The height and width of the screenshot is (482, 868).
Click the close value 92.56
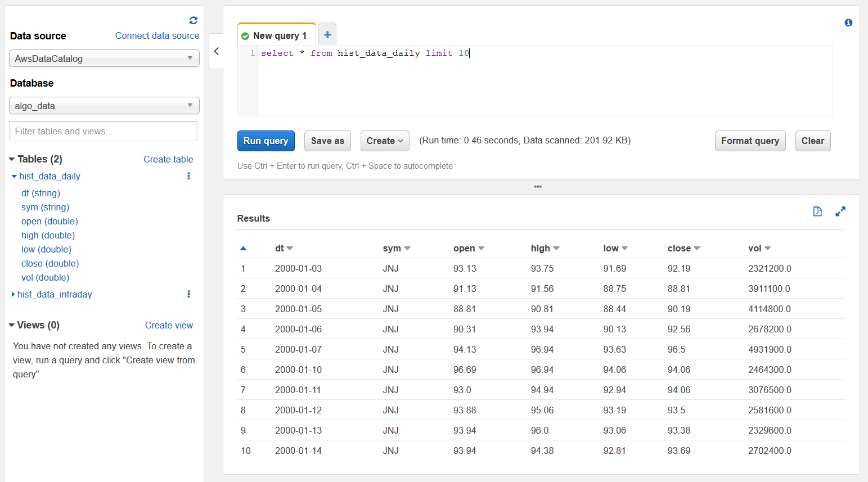(x=679, y=329)
